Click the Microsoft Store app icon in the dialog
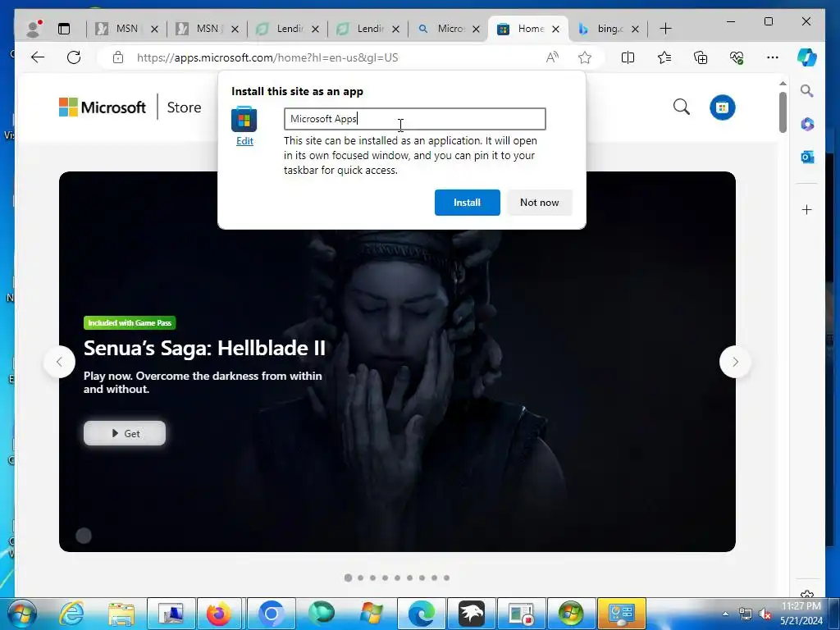 [x=244, y=119]
